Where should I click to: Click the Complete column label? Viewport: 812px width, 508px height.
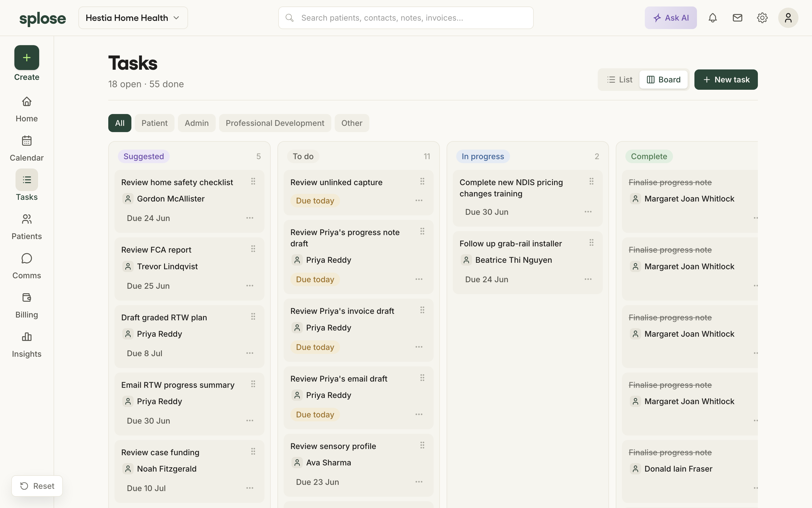pyautogui.click(x=648, y=156)
